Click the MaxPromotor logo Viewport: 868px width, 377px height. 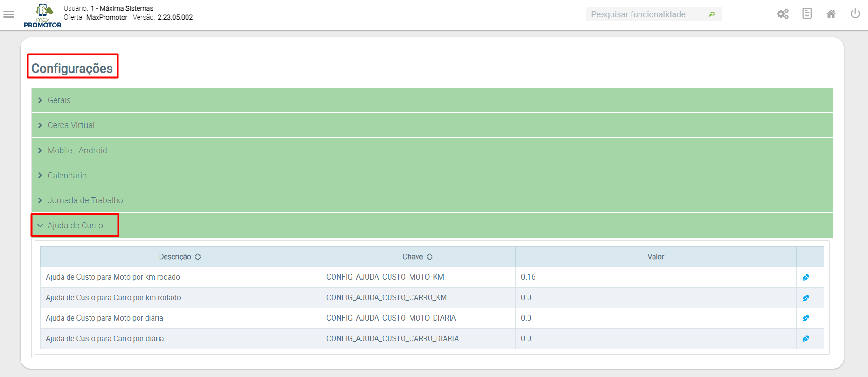pyautogui.click(x=43, y=15)
